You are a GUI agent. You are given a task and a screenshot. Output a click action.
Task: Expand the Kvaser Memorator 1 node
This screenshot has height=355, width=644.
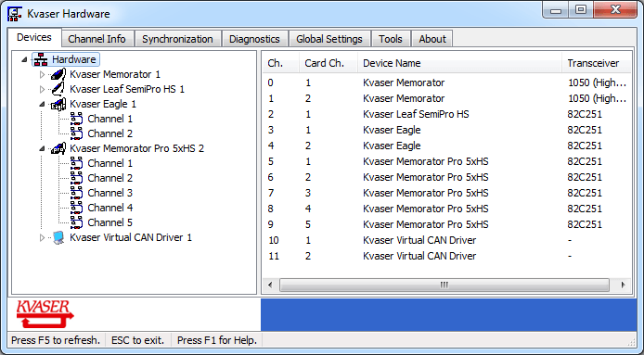pyautogui.click(x=42, y=75)
